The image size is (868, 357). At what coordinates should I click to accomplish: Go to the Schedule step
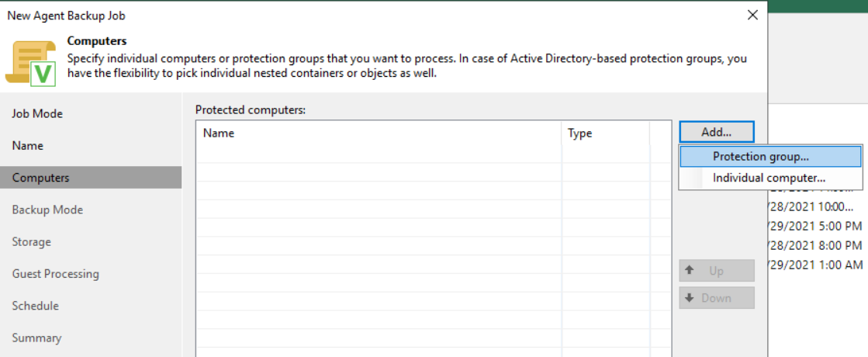click(36, 306)
